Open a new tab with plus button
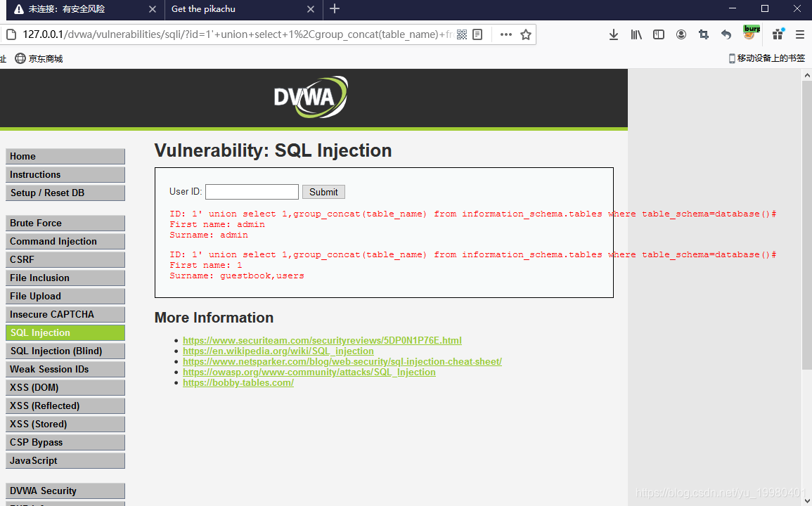Screen dimensions: 812x506 click(335, 9)
